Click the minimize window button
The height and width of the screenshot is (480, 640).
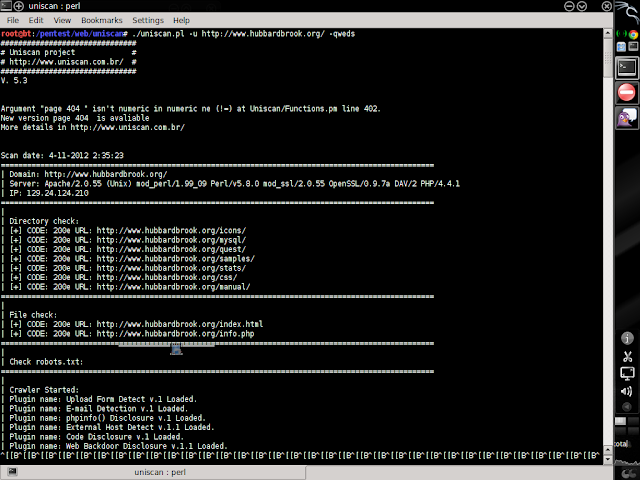[x=569, y=6]
